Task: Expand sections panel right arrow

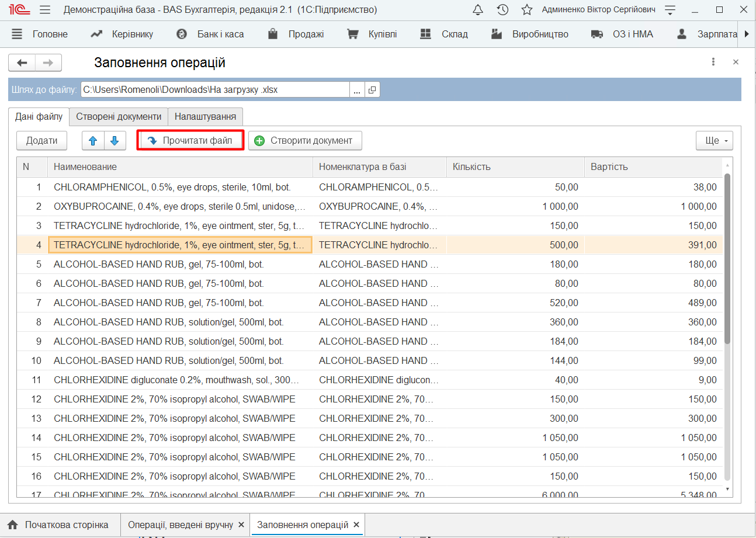Action: tap(747, 34)
